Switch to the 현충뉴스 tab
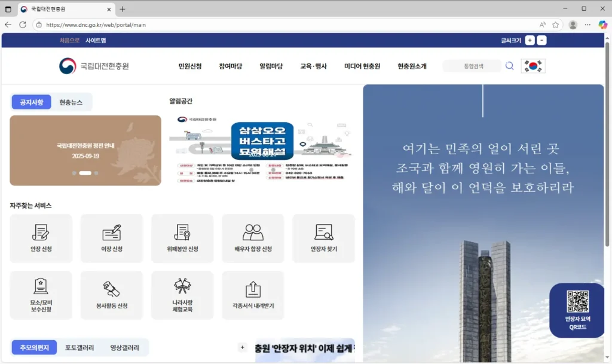This screenshot has width=612, height=364. (70, 102)
